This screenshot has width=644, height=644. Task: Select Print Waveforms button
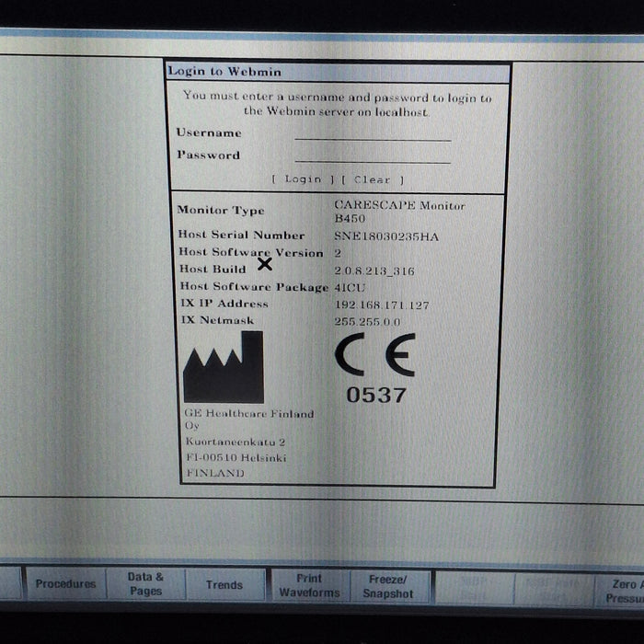click(x=309, y=586)
